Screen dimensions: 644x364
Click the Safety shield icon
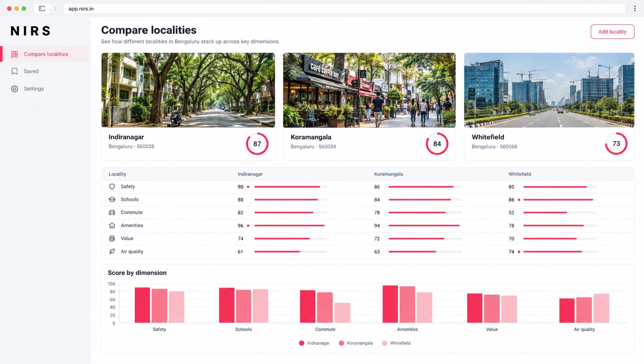pyautogui.click(x=112, y=187)
